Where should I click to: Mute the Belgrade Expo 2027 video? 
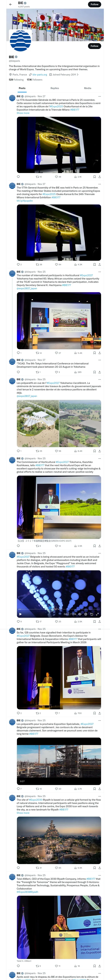click(x=80, y=614)
